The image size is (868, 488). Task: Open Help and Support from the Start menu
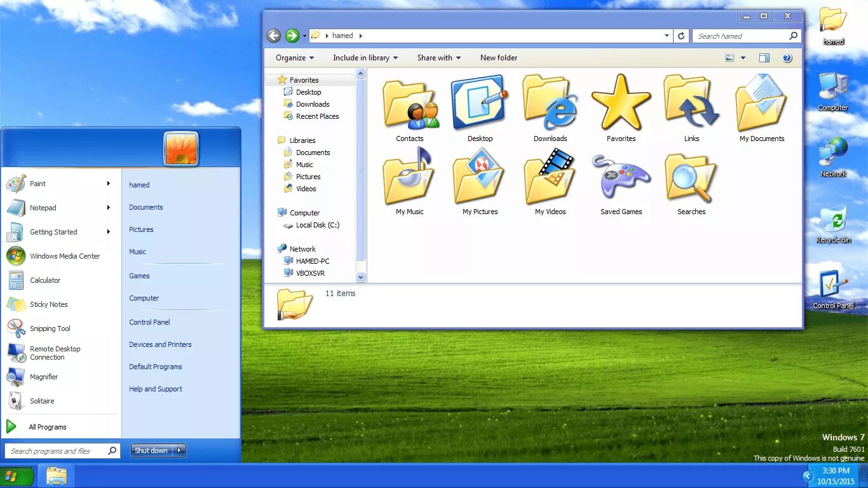click(156, 388)
